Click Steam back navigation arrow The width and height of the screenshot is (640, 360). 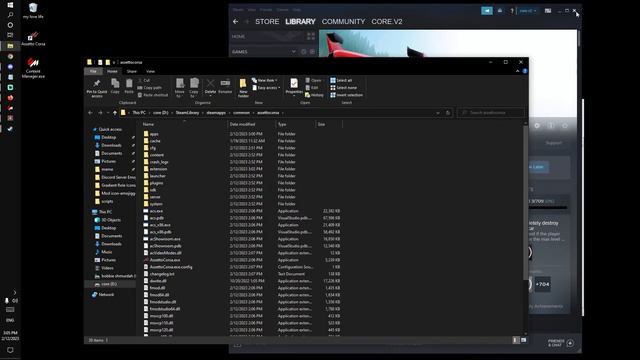coord(236,22)
